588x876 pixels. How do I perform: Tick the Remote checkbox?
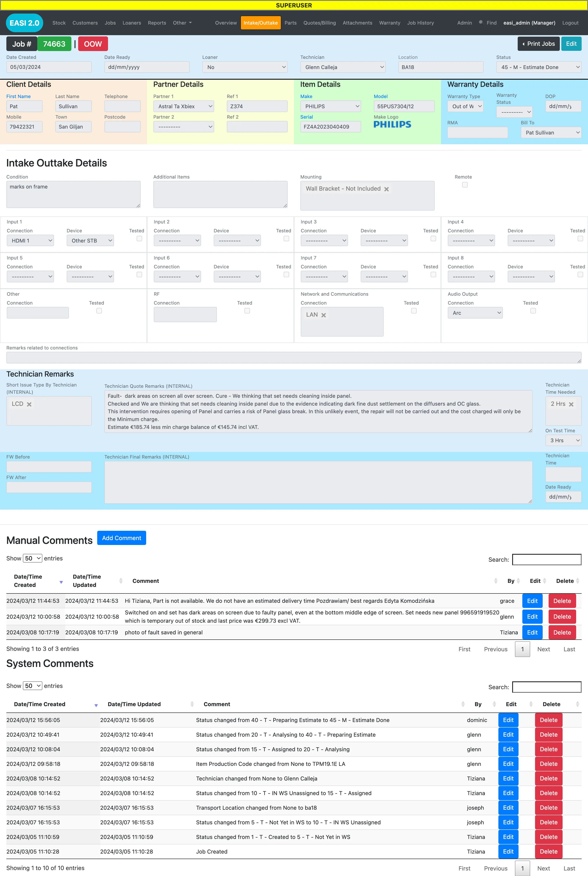click(x=465, y=184)
